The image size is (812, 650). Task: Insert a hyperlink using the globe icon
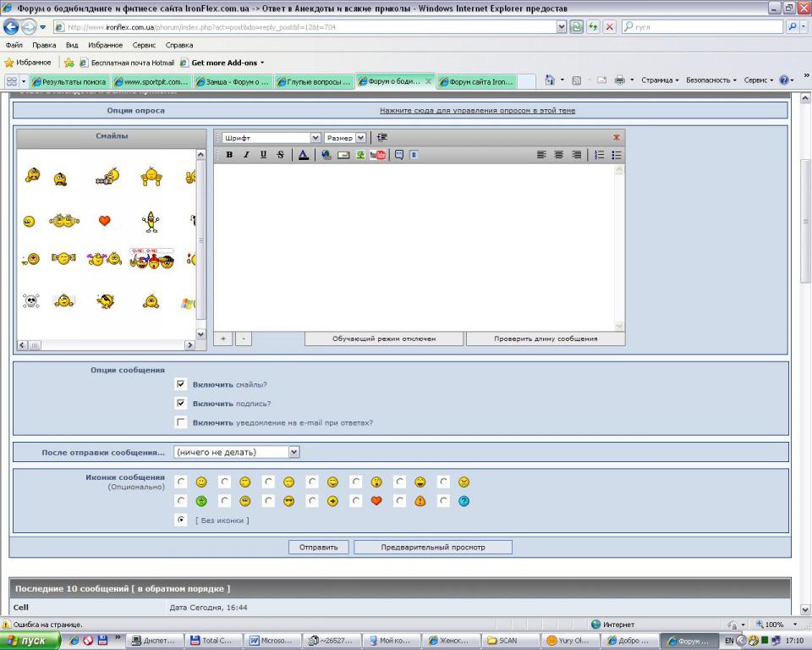326,155
